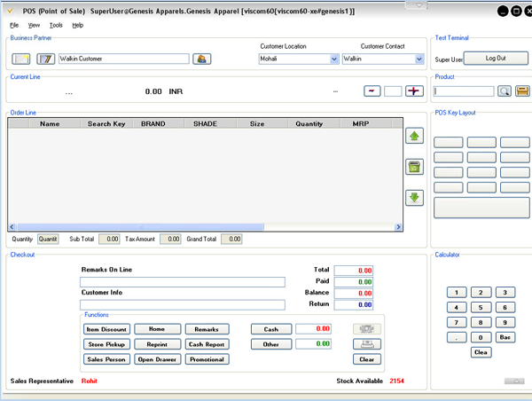532x401 pixels.
Task: Click the orange product icon next to search
Action: click(522, 91)
